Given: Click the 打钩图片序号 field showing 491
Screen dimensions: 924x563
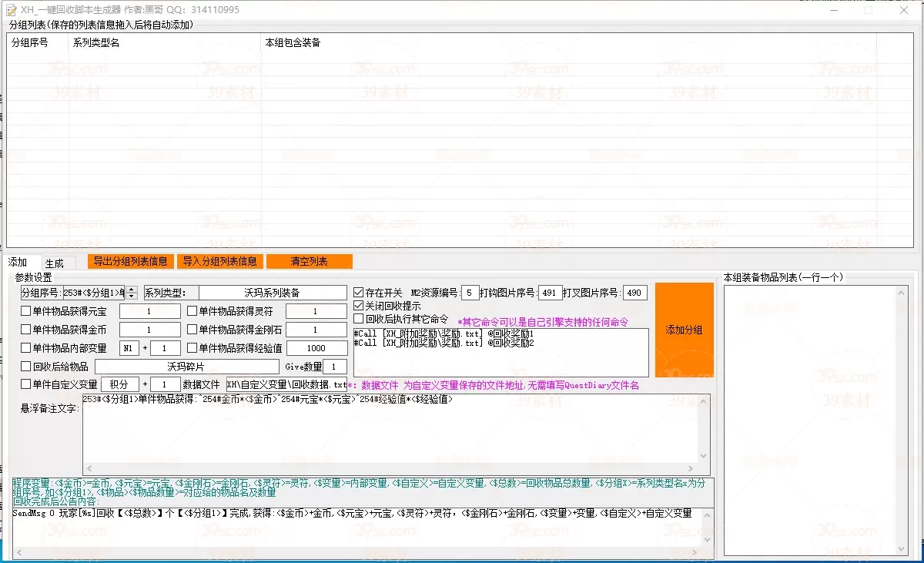Looking at the screenshot, I should click(x=550, y=293).
